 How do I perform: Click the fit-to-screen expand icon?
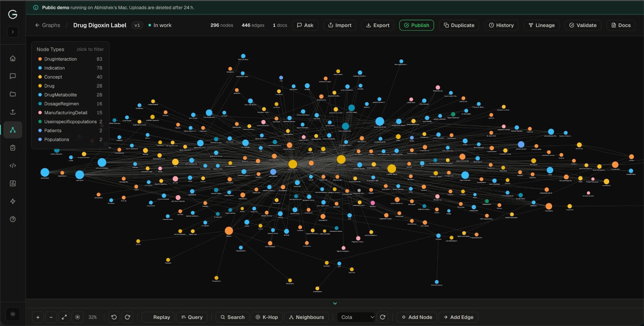tap(64, 317)
